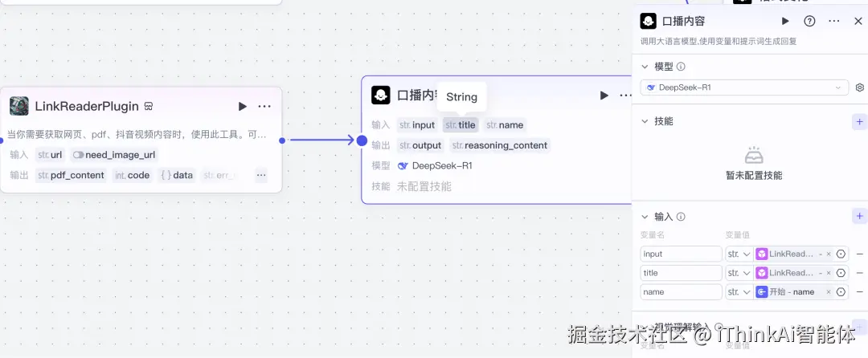The image size is (868, 358).
Task: Click the str. url input chip on LinkReaderPlugin
Action: [51, 155]
